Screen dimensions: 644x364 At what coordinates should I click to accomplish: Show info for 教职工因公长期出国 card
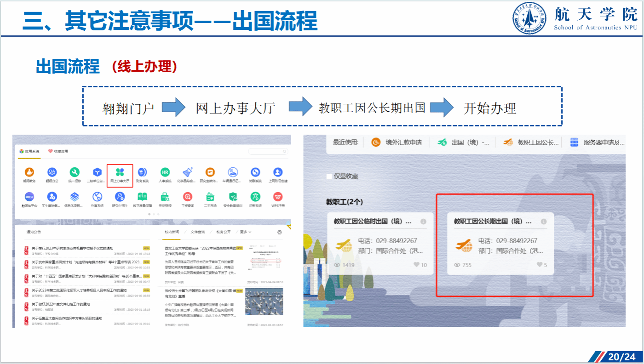pos(543,222)
